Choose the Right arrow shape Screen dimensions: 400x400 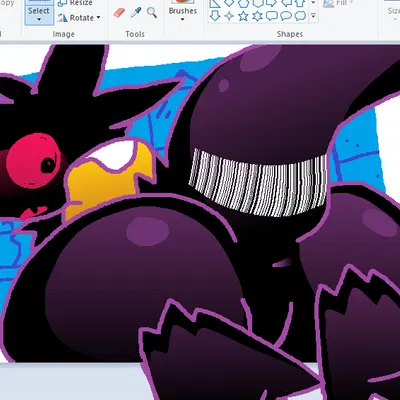tap(272, 3)
